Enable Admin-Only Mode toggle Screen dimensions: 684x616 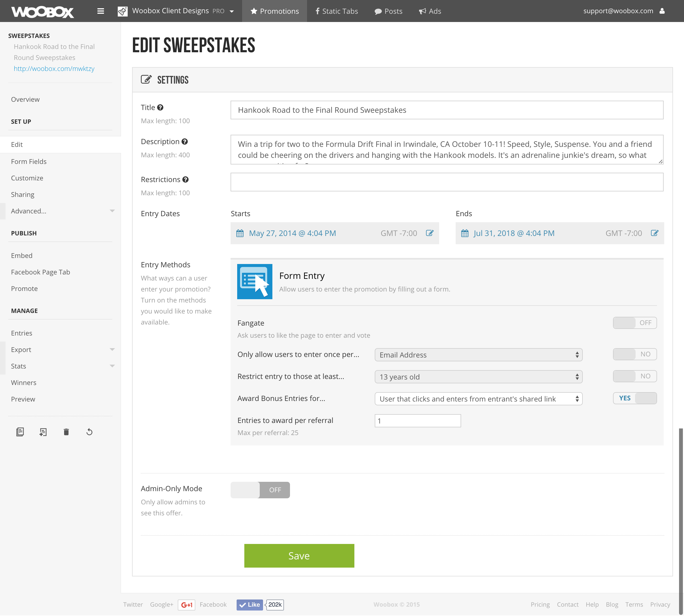260,490
